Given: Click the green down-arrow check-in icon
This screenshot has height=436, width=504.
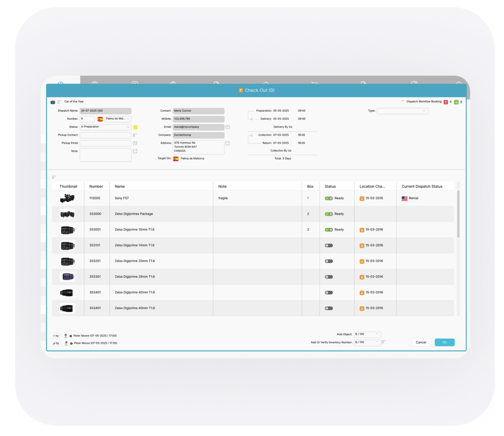Looking at the screenshot, I should pyautogui.click(x=456, y=102).
